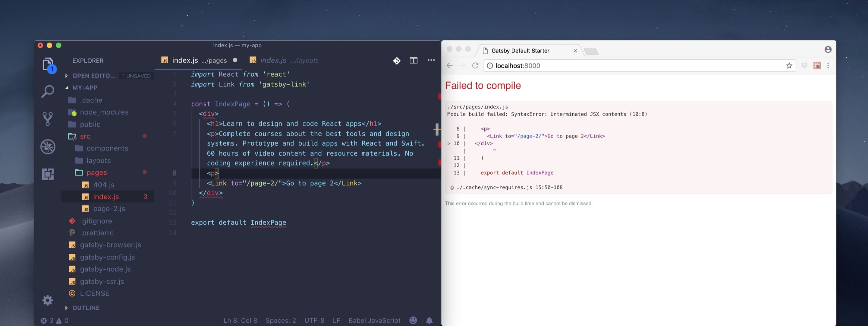The height and width of the screenshot is (326, 868).
Task: Bookmark page with the star icon
Action: click(789, 65)
